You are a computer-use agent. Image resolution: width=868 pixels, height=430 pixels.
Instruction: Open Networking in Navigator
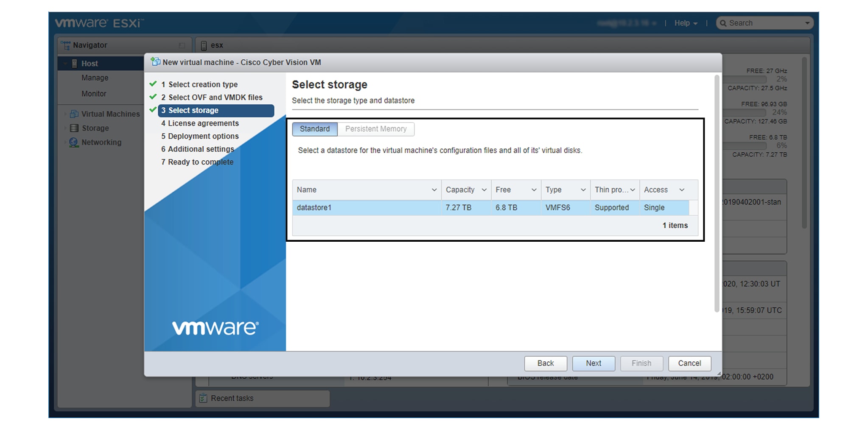coord(101,142)
